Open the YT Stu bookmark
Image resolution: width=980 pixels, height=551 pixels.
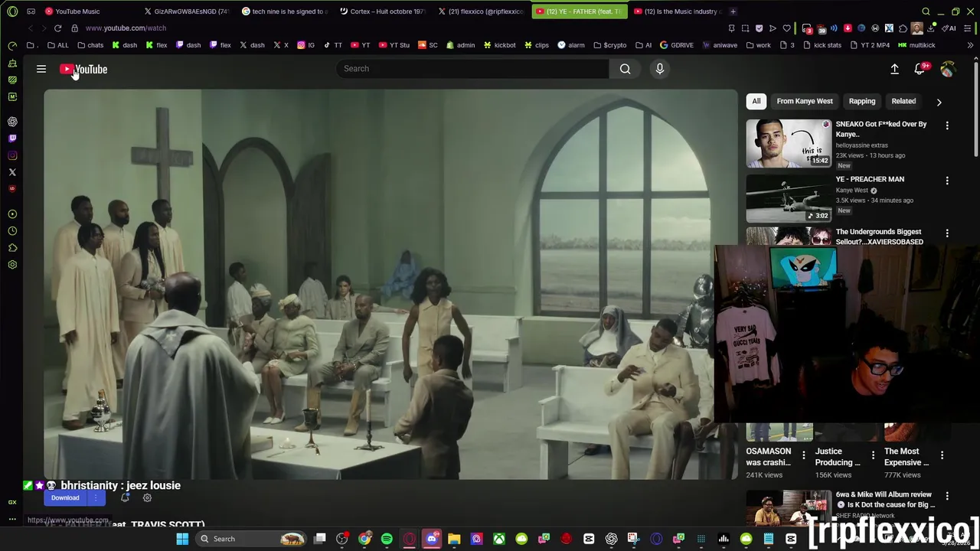[394, 45]
